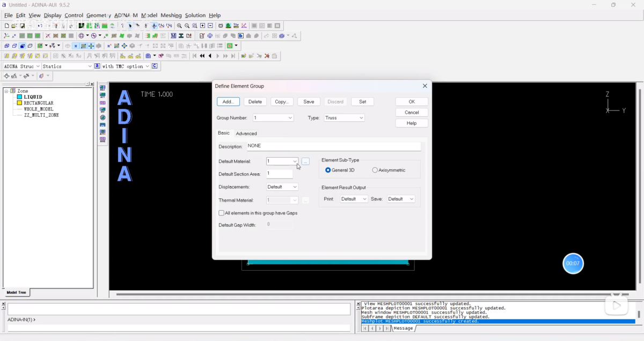
Task: Click the blue 'C' icon after TMC option
Action: tap(155, 66)
